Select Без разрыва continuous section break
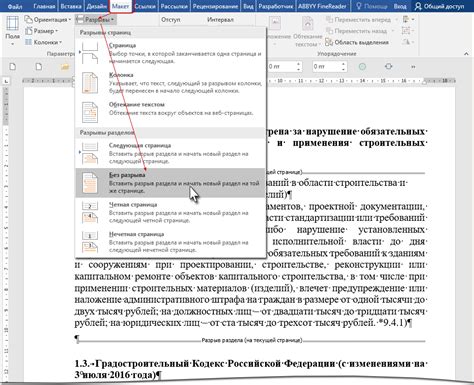This screenshot has height=385, width=474. click(171, 183)
